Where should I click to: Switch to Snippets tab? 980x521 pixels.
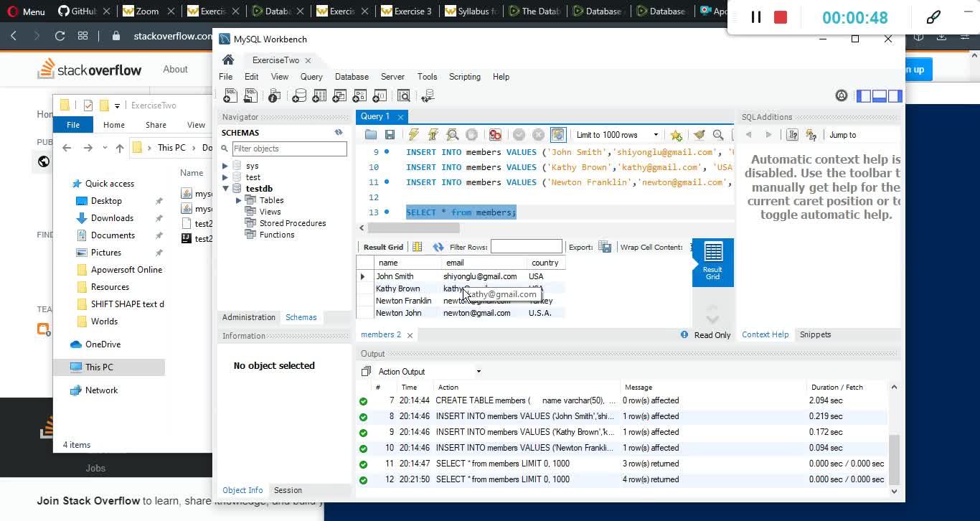coord(815,334)
